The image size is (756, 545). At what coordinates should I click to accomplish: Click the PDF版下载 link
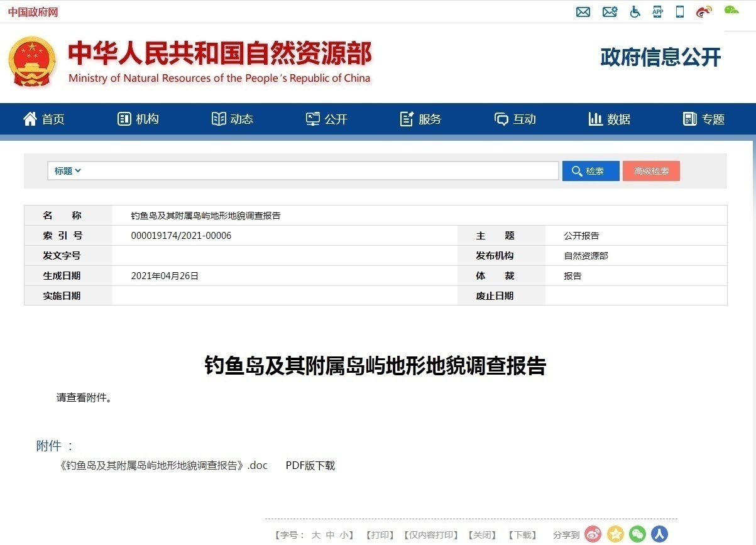coord(310,466)
